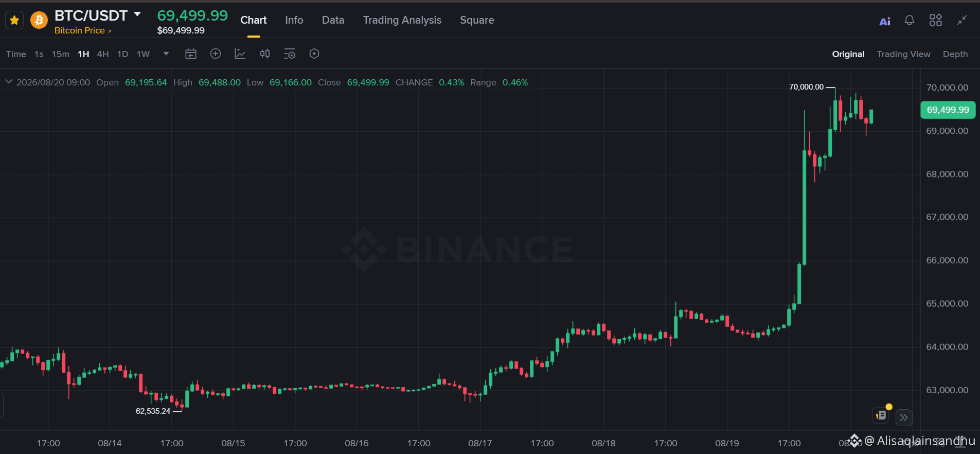Click the add plus-circle icon

216,54
